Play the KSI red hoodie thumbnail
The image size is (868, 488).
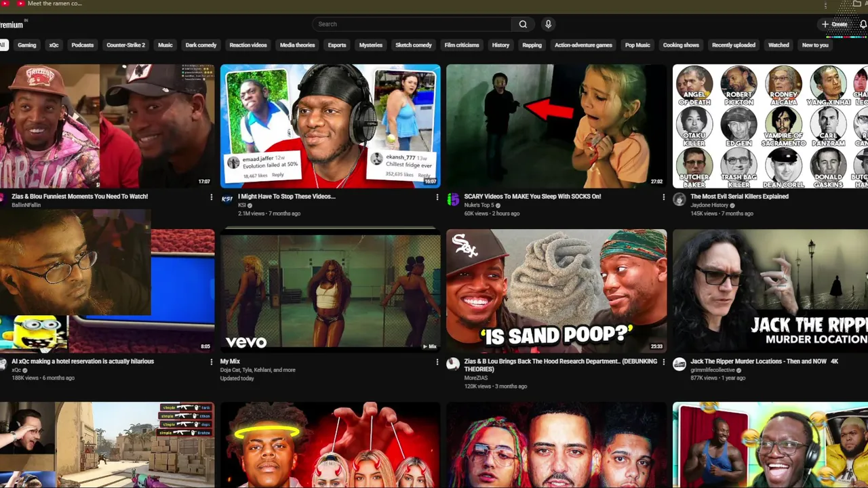click(330, 126)
